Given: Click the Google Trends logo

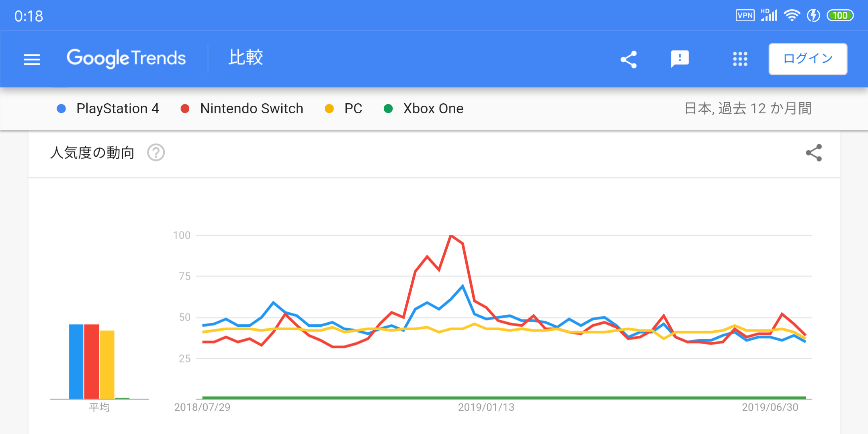Looking at the screenshot, I should (126, 59).
